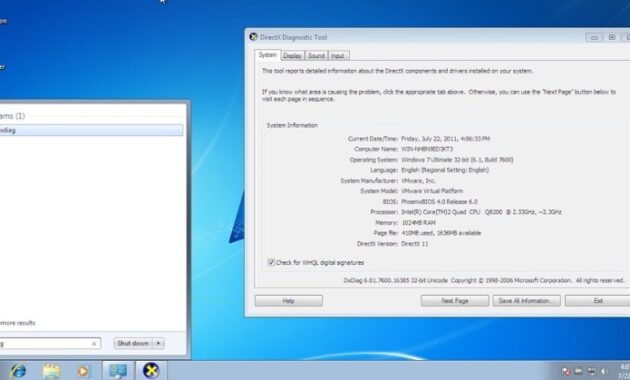Viewport: 630px width, 380px height.
Task: Click the 'DirectX 11' version text
Action: click(x=415, y=244)
